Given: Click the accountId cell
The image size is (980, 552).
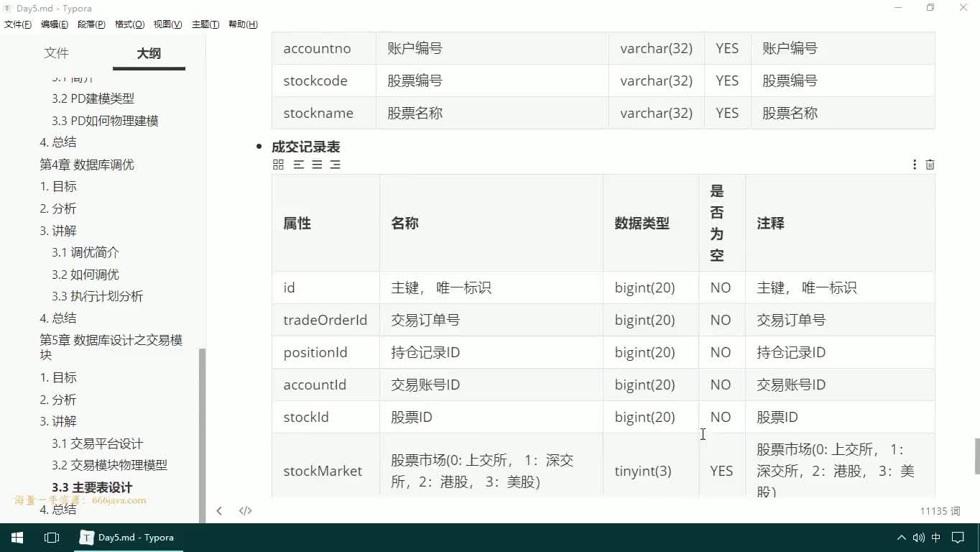Looking at the screenshot, I should (x=325, y=385).
